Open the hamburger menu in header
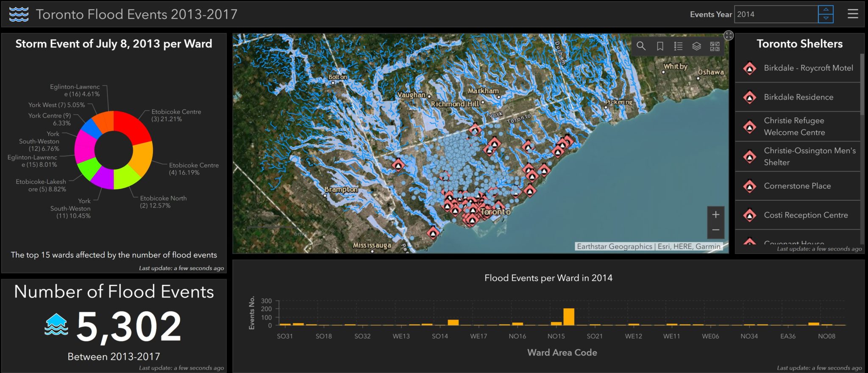Viewport: 868px width, 373px height. point(853,14)
